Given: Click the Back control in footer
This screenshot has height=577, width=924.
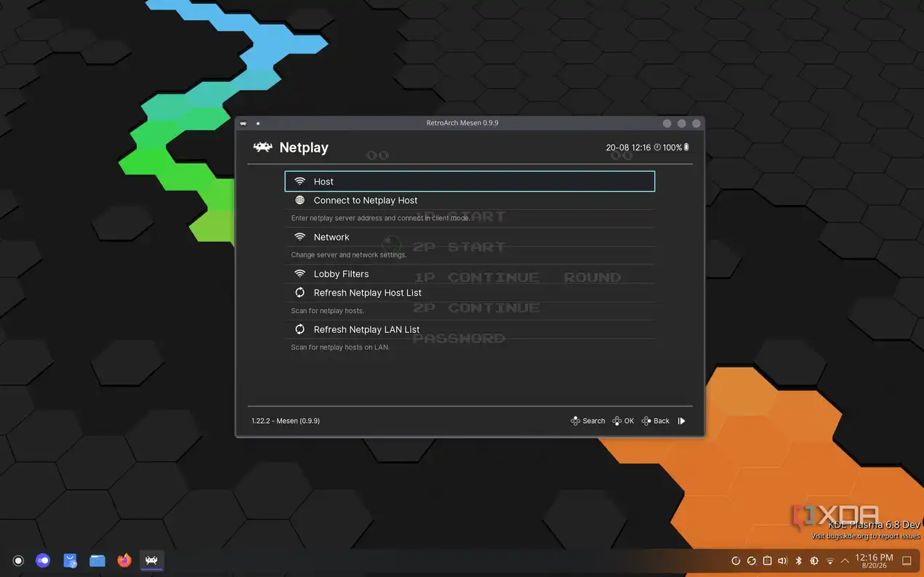Looking at the screenshot, I should [656, 421].
